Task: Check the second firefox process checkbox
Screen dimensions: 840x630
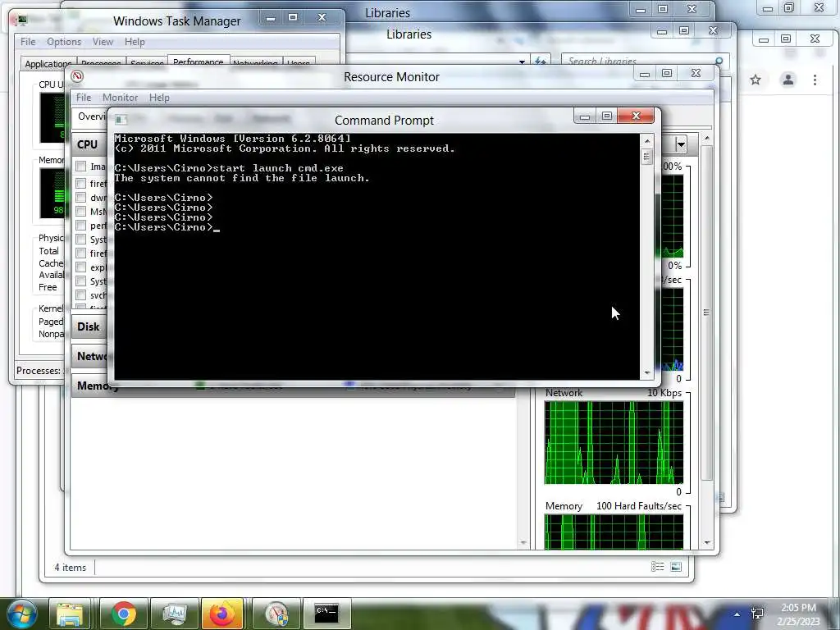Action: 81,253
